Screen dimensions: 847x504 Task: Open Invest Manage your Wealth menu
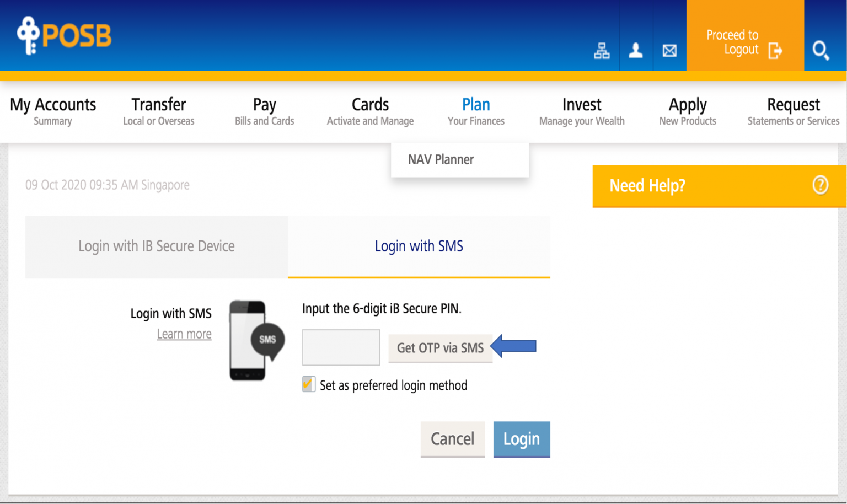point(582,111)
